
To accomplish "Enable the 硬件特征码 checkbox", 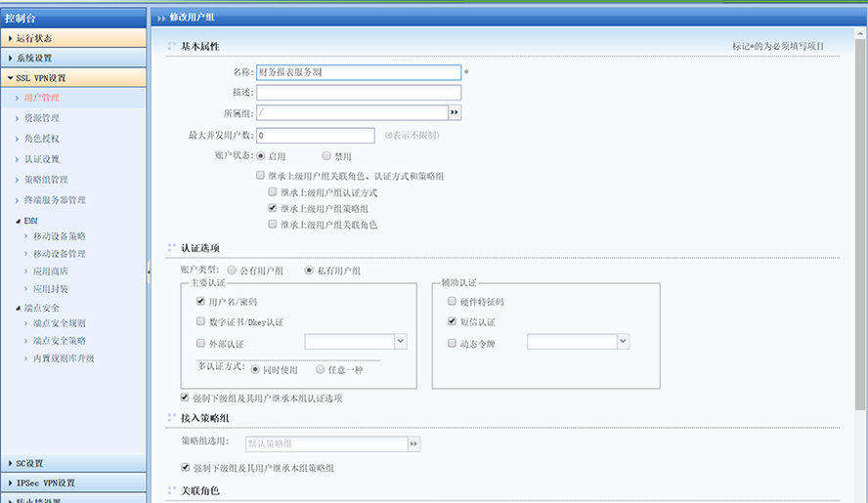I will (x=452, y=302).
